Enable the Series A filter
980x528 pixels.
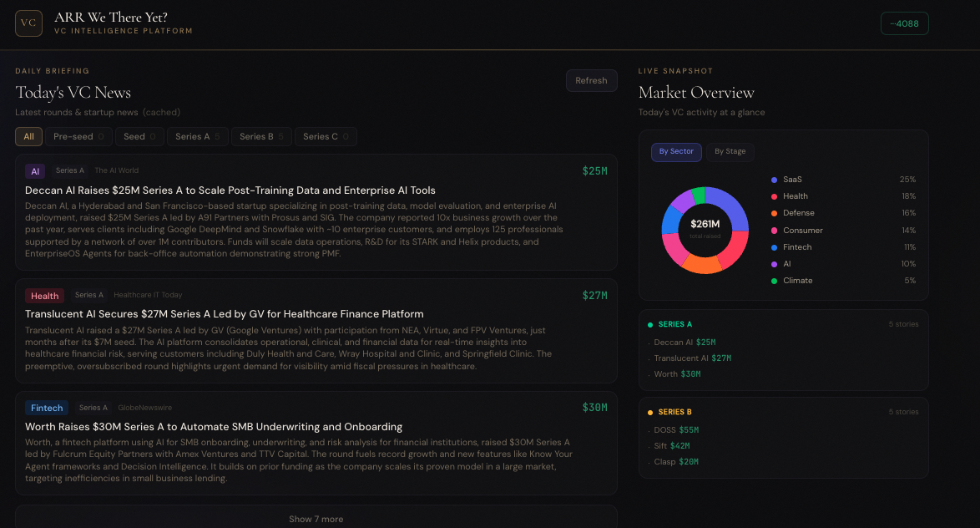[x=197, y=135]
